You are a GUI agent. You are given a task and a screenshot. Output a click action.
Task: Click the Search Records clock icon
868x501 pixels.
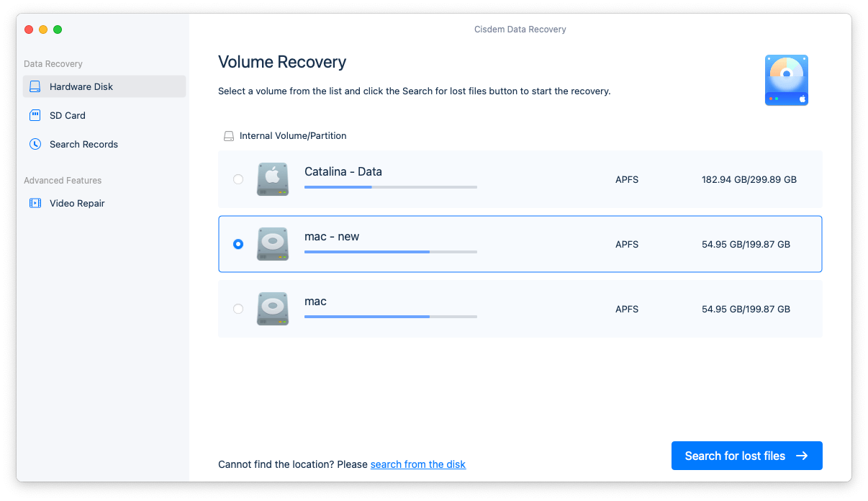pos(35,144)
